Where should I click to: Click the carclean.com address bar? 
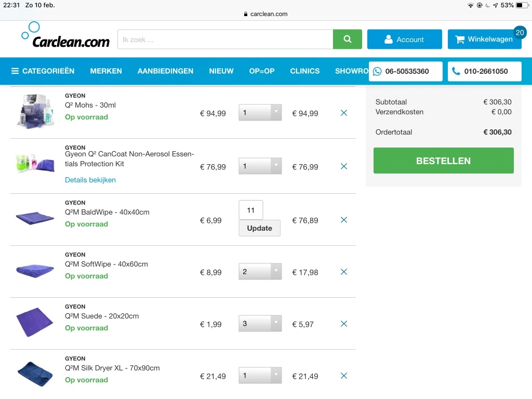click(265, 14)
